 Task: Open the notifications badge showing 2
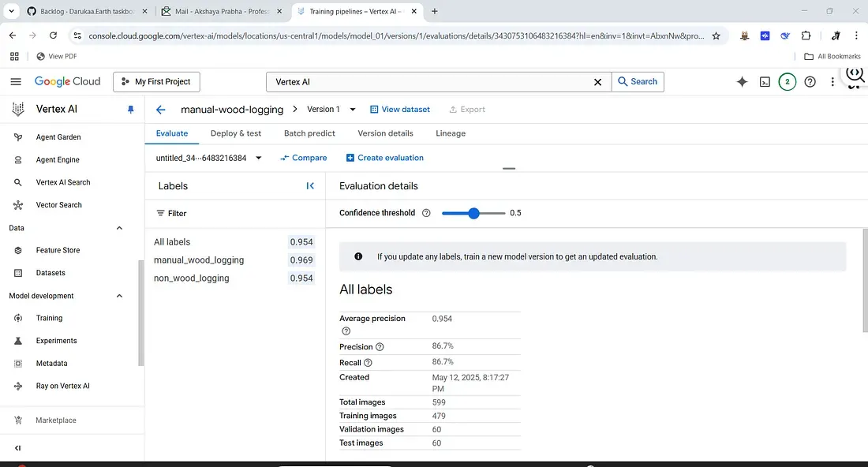point(787,82)
